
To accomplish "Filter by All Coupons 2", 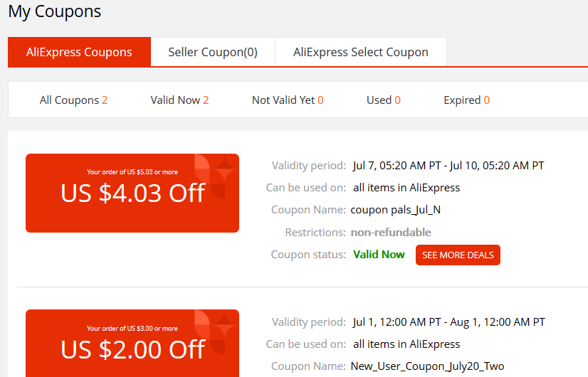I will click(73, 100).
